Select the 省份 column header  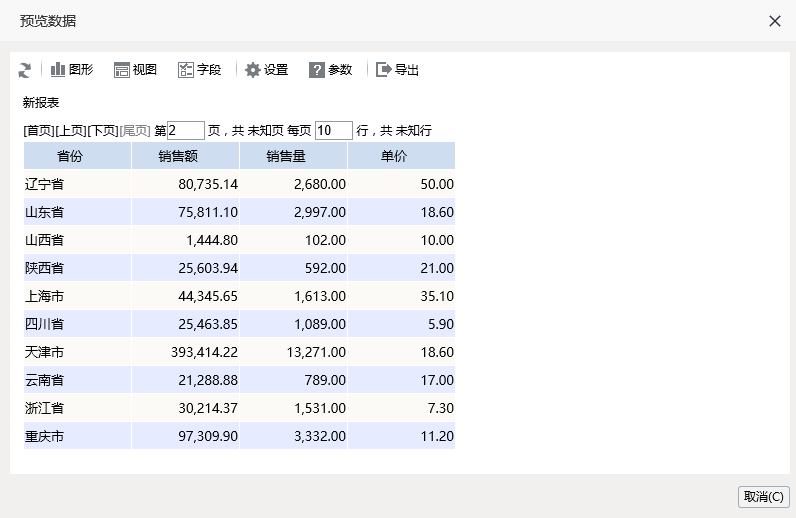tap(77, 155)
